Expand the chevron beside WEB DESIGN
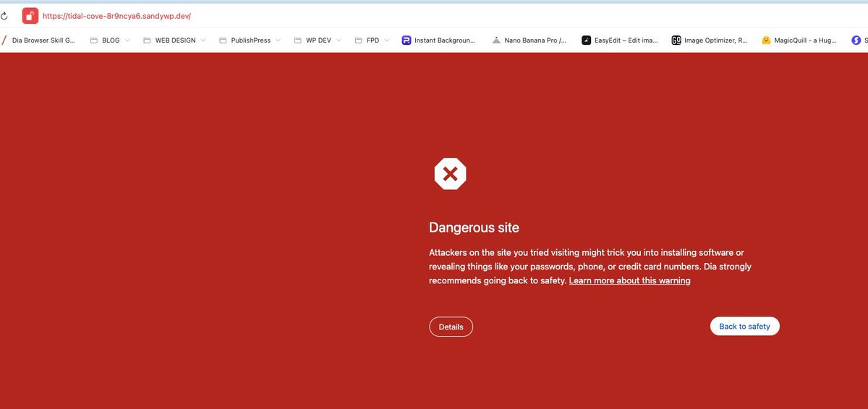This screenshot has width=868, height=409. point(203,40)
